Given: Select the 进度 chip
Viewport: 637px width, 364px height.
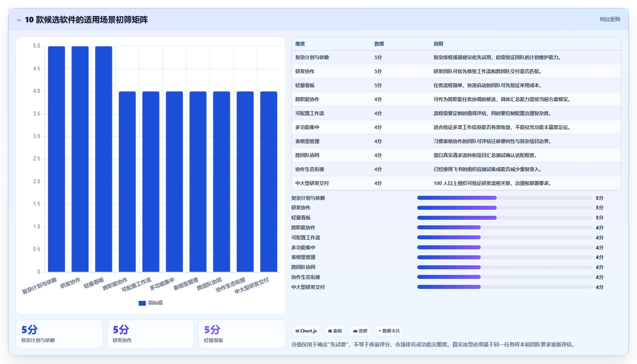Looking at the screenshot, I should point(360,331).
